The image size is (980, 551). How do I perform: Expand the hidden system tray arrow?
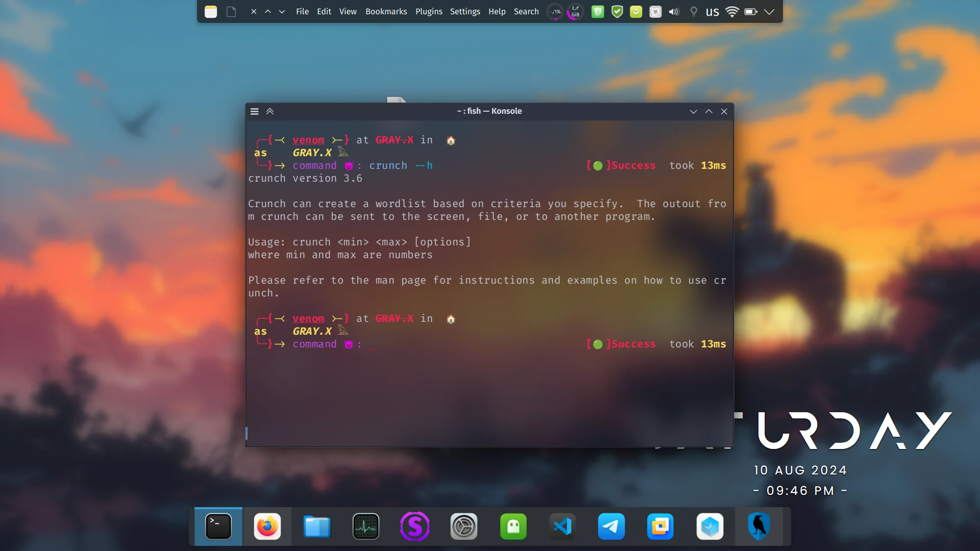click(x=769, y=11)
